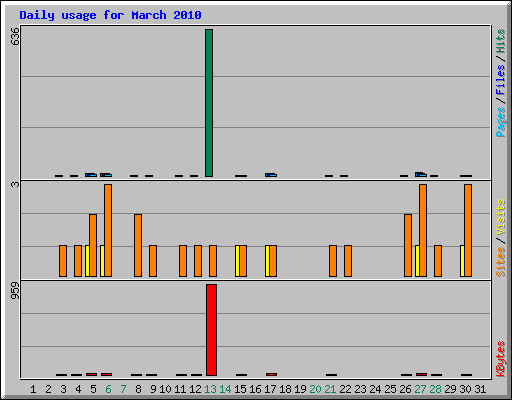Screen dimensions: 512x400
Task: Click the tall orange Sites bar for day 30
Action: 468,230
